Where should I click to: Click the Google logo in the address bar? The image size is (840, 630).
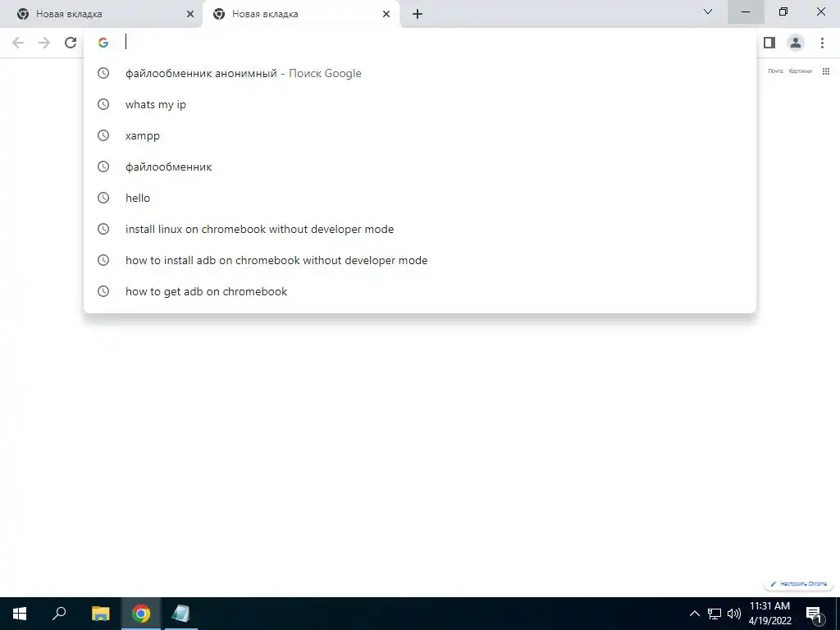(103, 43)
